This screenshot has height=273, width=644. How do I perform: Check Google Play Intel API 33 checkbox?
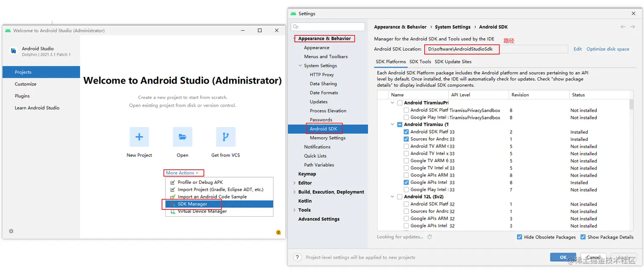(x=406, y=190)
